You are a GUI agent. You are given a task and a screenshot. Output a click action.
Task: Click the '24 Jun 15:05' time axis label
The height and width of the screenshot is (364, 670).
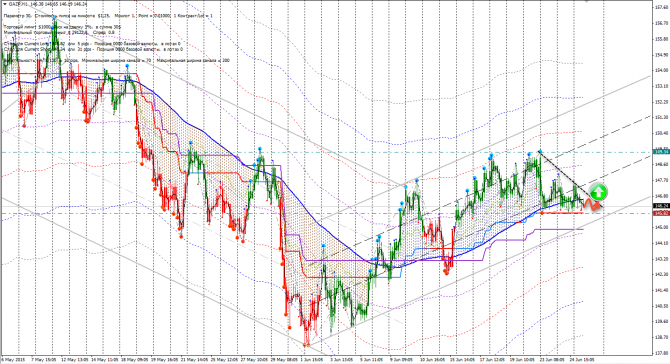pos(582,360)
